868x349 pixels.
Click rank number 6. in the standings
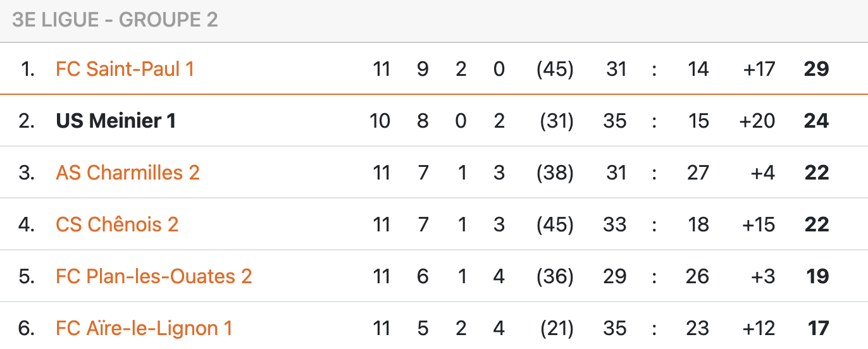(27, 328)
